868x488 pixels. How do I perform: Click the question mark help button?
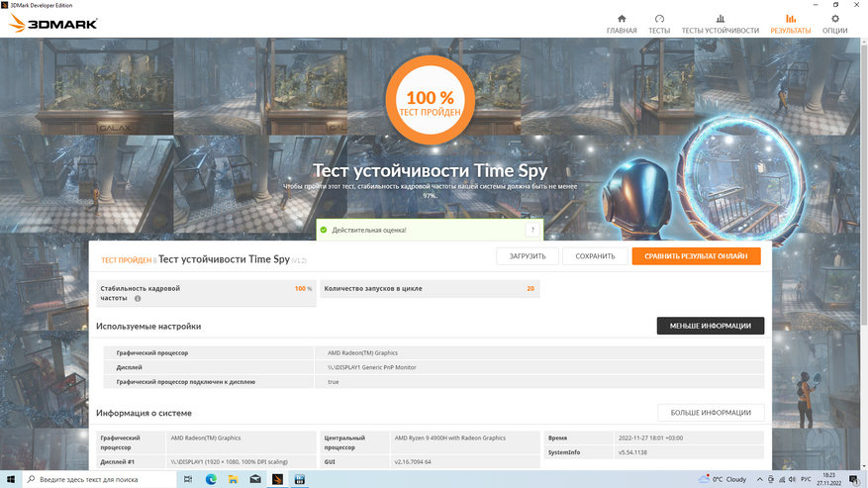pos(531,230)
